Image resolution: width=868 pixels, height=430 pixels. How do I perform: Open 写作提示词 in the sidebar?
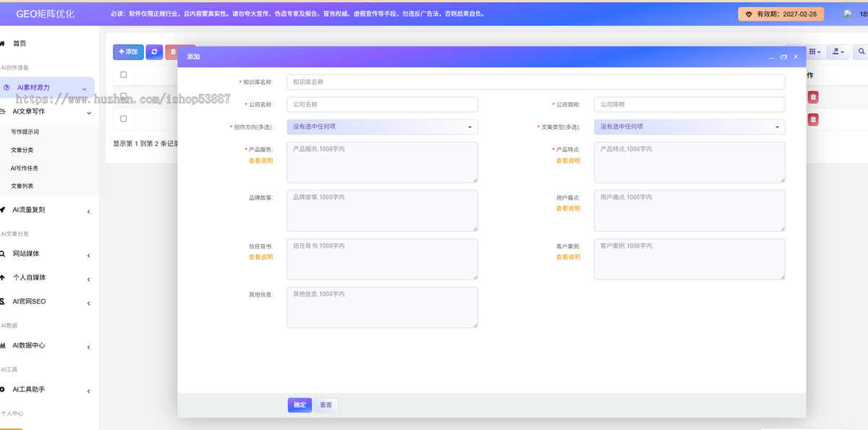pos(25,132)
